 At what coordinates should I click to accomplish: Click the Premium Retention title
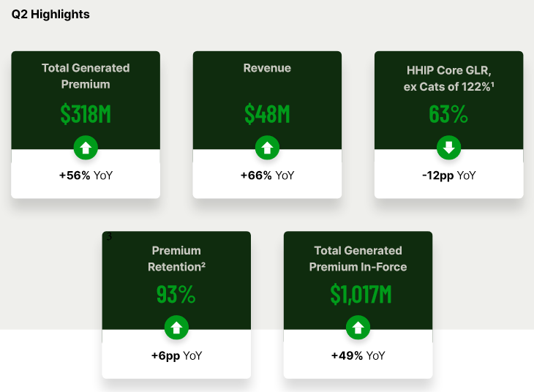[x=176, y=258]
